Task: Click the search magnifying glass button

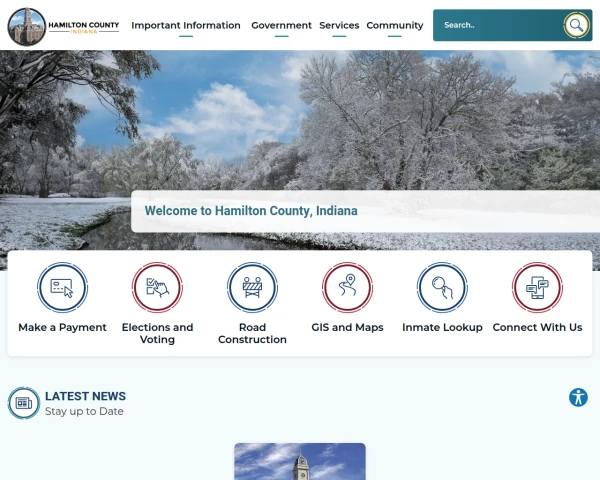Action: tap(576, 25)
